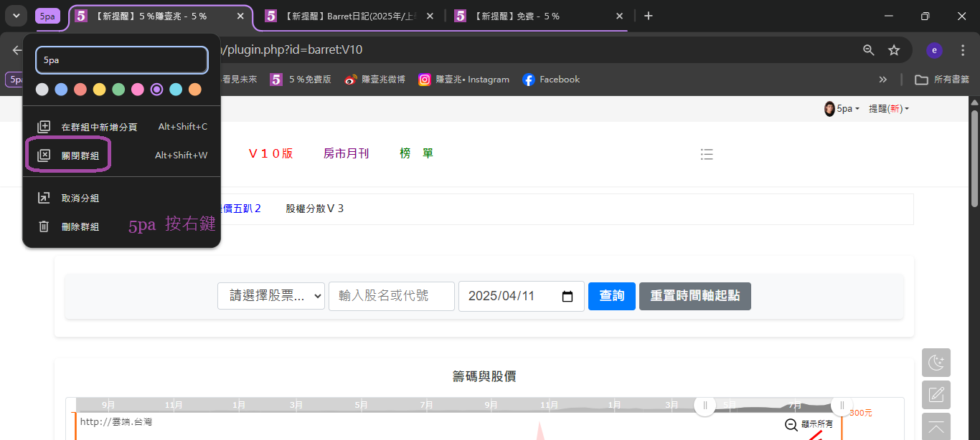The width and height of the screenshot is (980, 440).
Task: Bookmark this page with the star icon
Action: (894, 50)
